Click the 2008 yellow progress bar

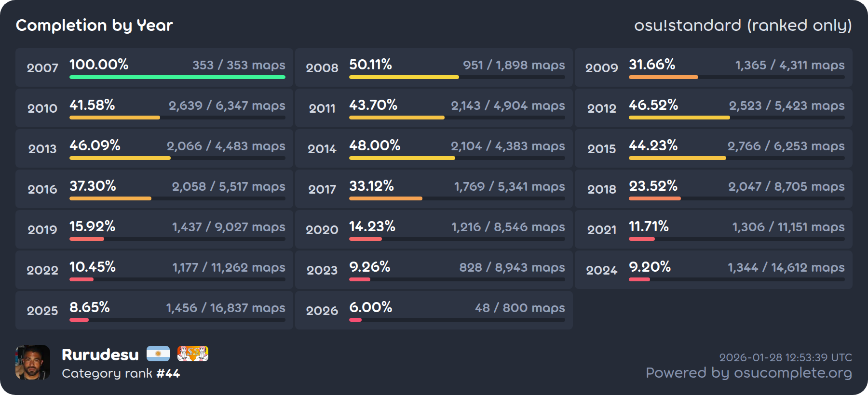pyautogui.click(x=404, y=77)
